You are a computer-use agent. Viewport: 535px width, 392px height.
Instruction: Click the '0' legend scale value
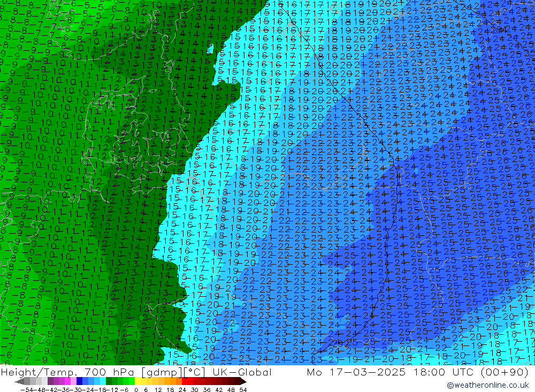click(136, 390)
